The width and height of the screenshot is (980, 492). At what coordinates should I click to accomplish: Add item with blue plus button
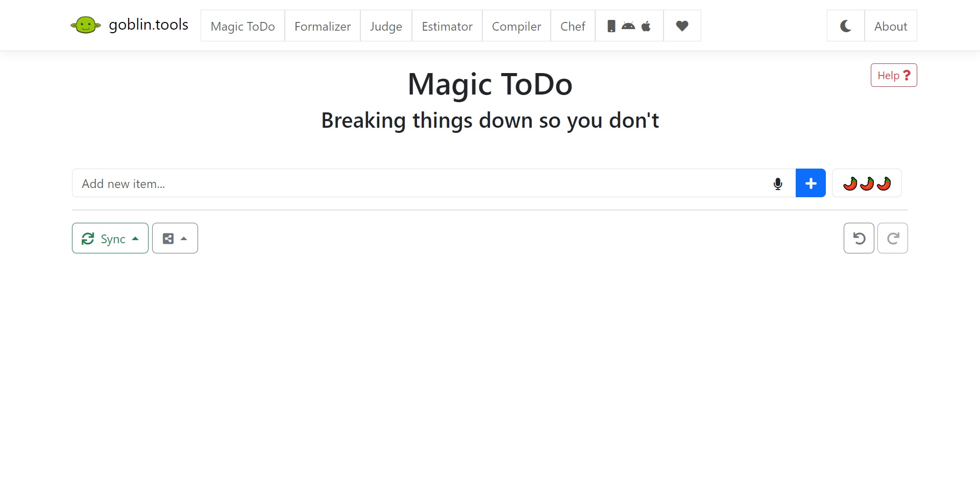[x=811, y=183]
